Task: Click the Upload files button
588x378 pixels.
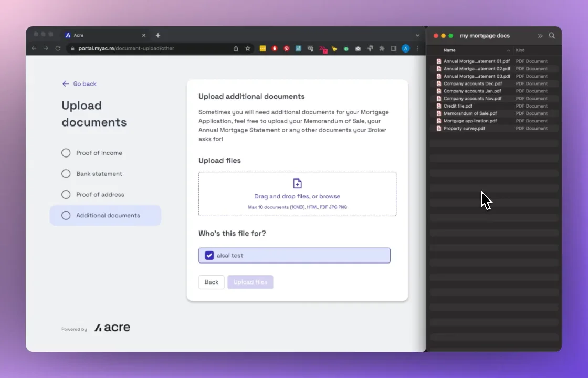Action: click(x=250, y=282)
